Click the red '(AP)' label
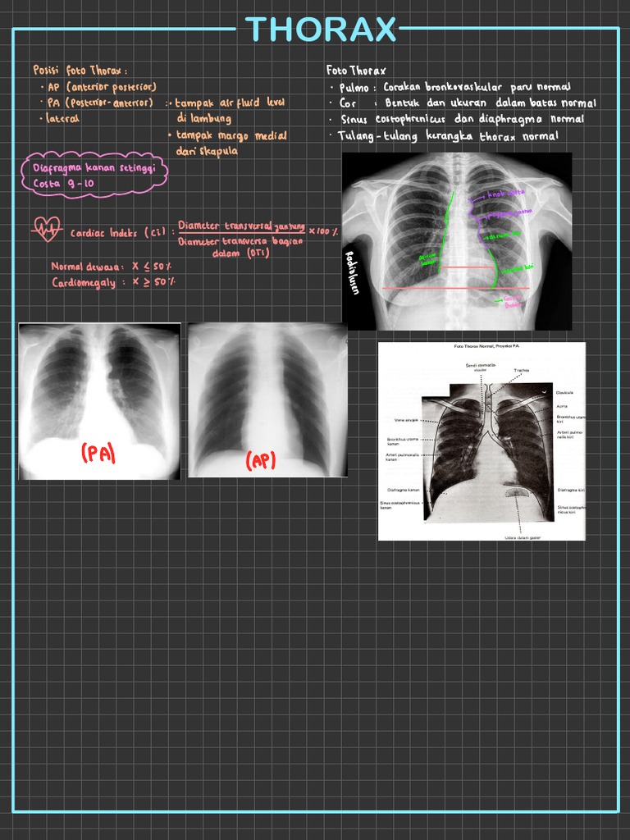 [x=261, y=460]
